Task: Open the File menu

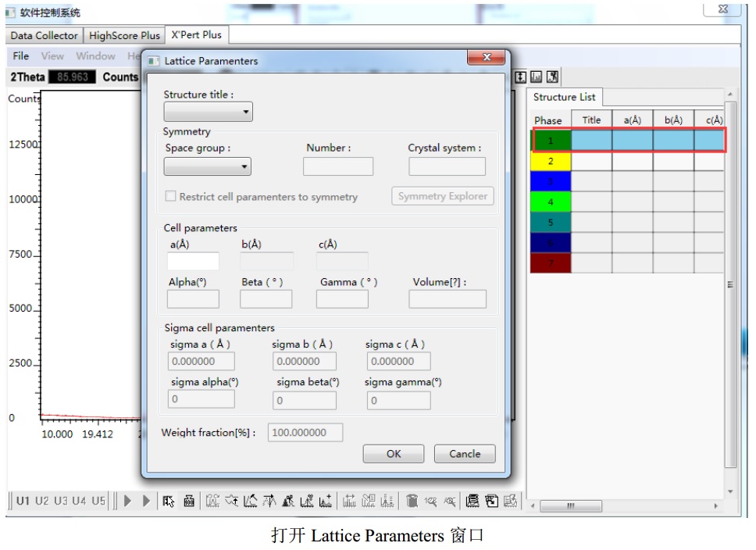Action: (x=21, y=56)
